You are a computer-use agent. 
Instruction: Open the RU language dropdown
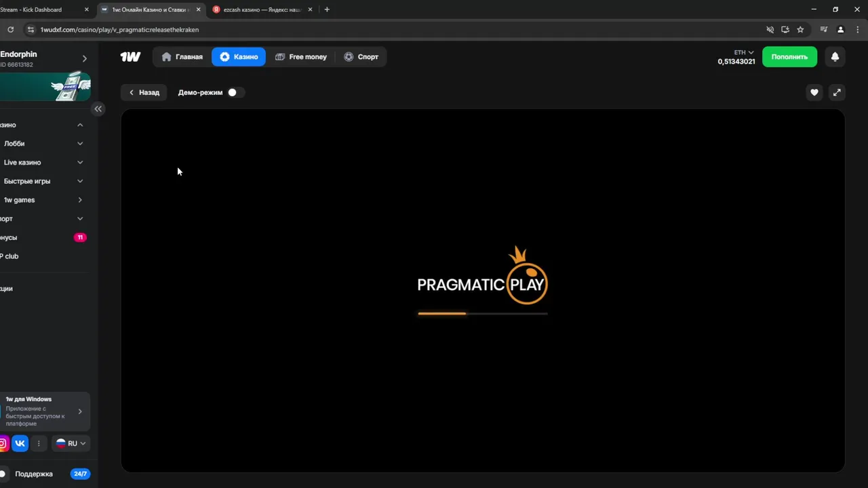pyautogui.click(x=71, y=443)
